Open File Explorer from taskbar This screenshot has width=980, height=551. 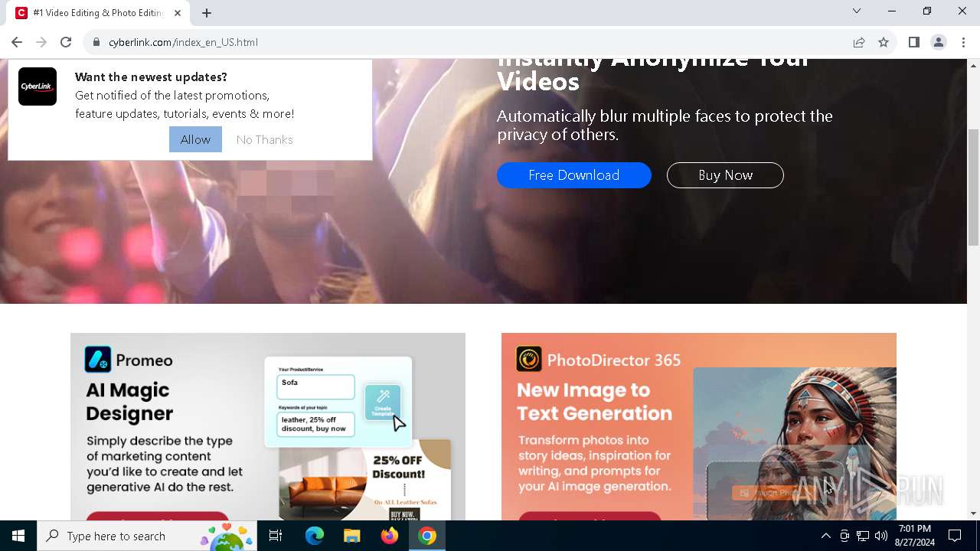pos(351,536)
